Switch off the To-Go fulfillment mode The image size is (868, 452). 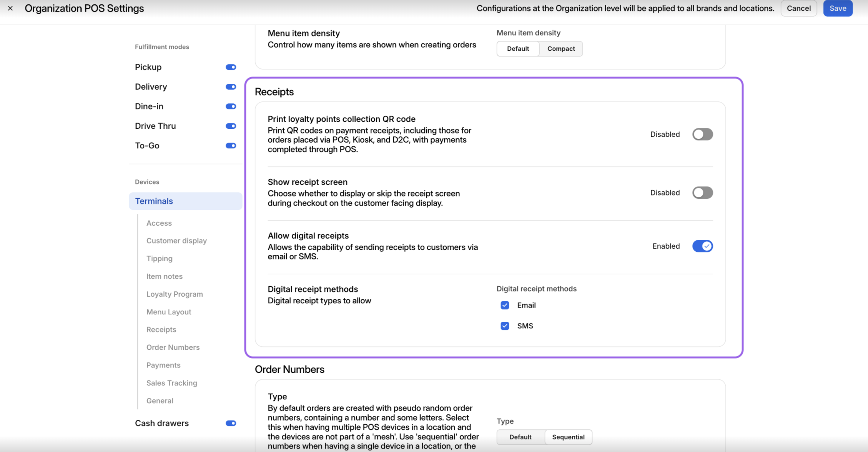(x=231, y=146)
